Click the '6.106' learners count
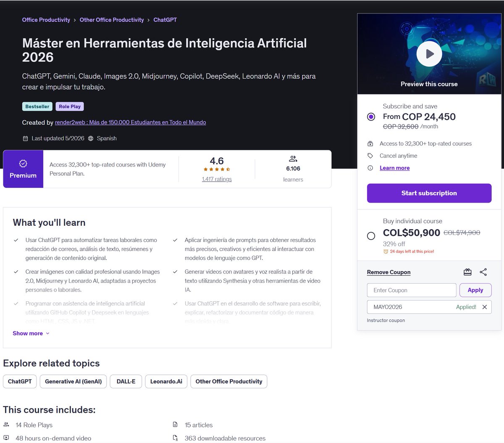 (x=293, y=169)
